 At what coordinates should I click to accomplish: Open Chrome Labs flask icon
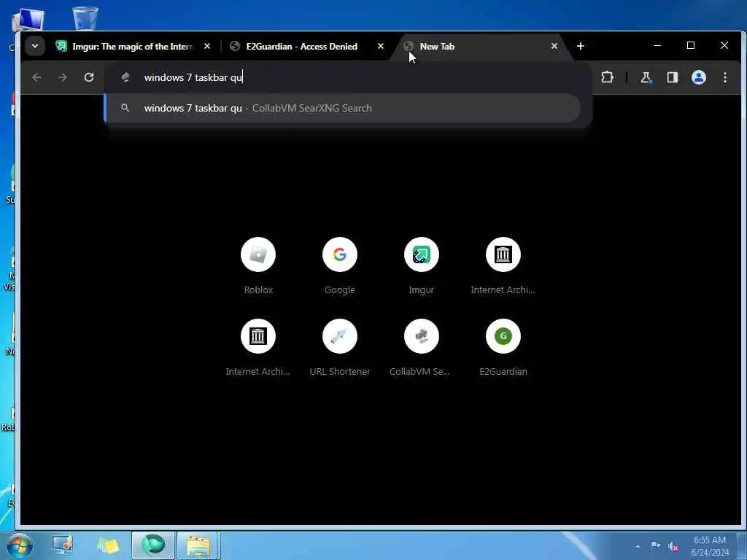[646, 77]
